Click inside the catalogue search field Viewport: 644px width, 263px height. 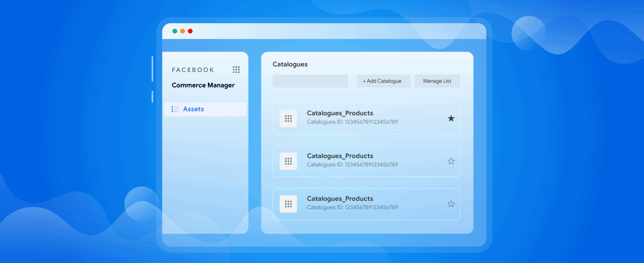[x=310, y=81]
